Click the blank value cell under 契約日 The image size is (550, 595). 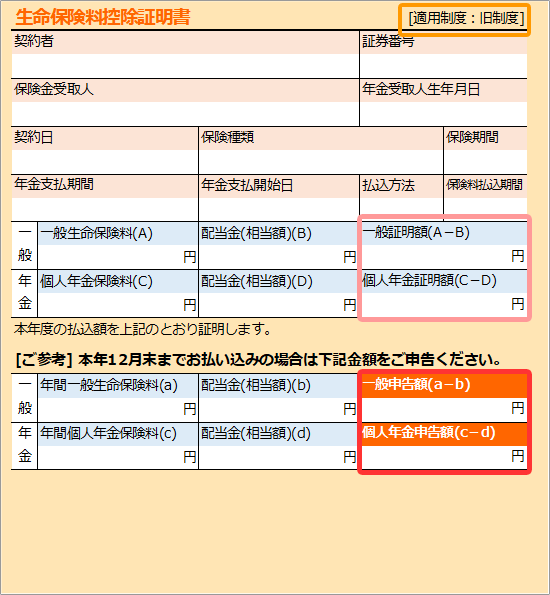click(105, 162)
